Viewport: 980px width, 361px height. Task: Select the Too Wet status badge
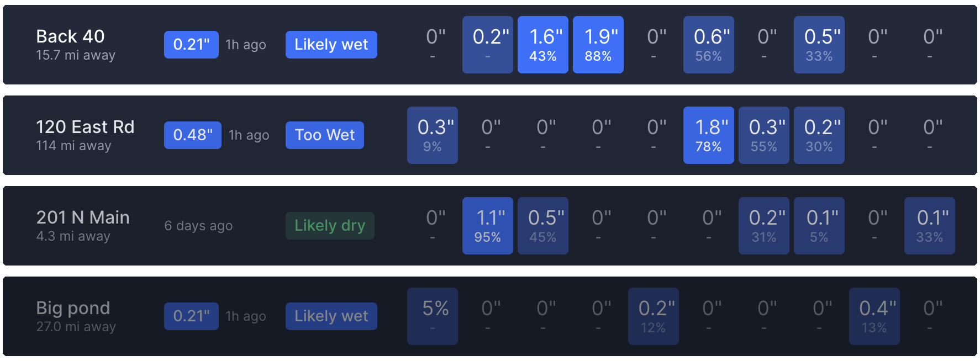point(324,135)
